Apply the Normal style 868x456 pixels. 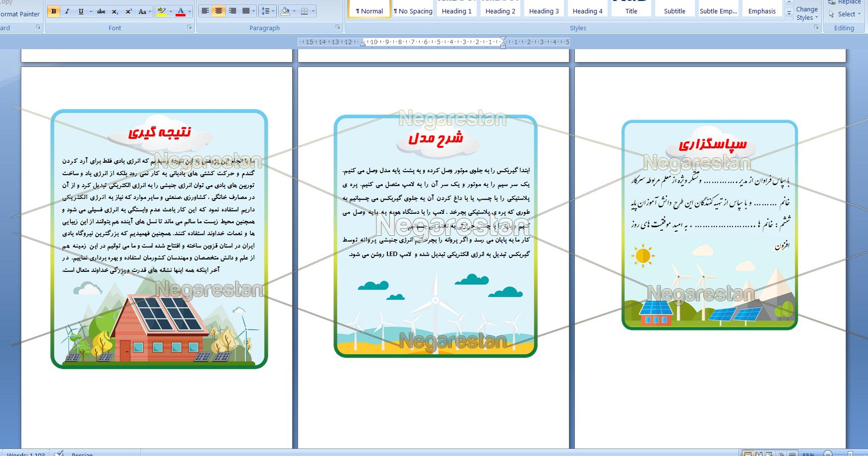[x=369, y=9]
